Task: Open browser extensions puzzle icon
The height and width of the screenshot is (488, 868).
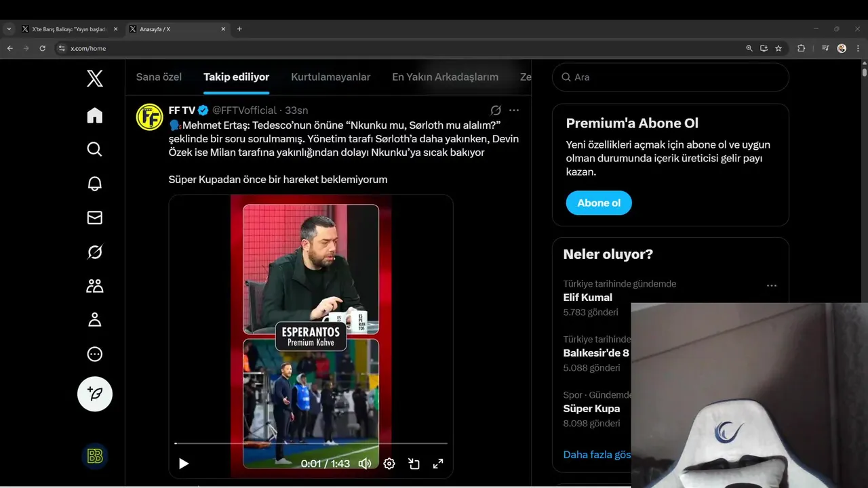Action: (x=801, y=48)
